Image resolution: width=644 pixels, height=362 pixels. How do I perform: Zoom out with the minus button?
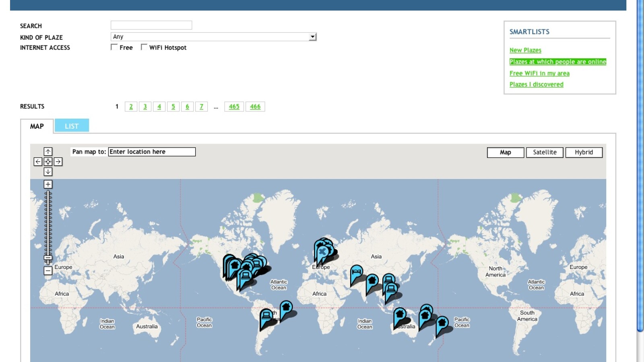point(48,271)
